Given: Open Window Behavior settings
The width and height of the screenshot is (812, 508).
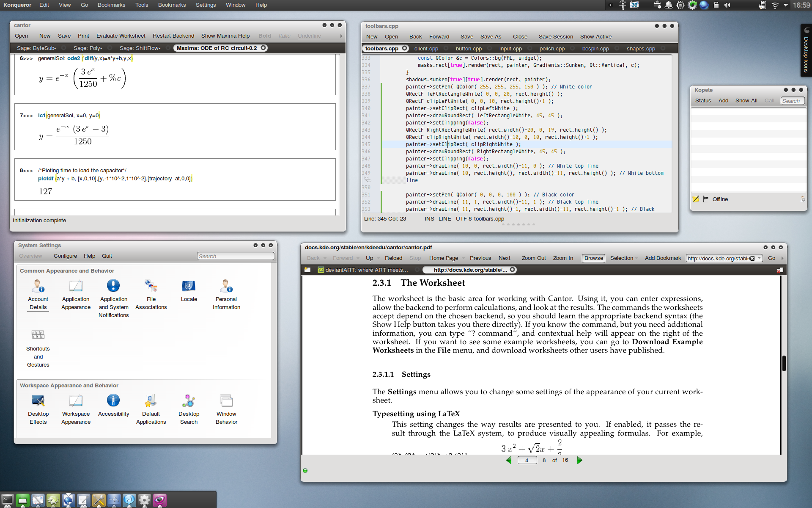Looking at the screenshot, I should point(226,409).
